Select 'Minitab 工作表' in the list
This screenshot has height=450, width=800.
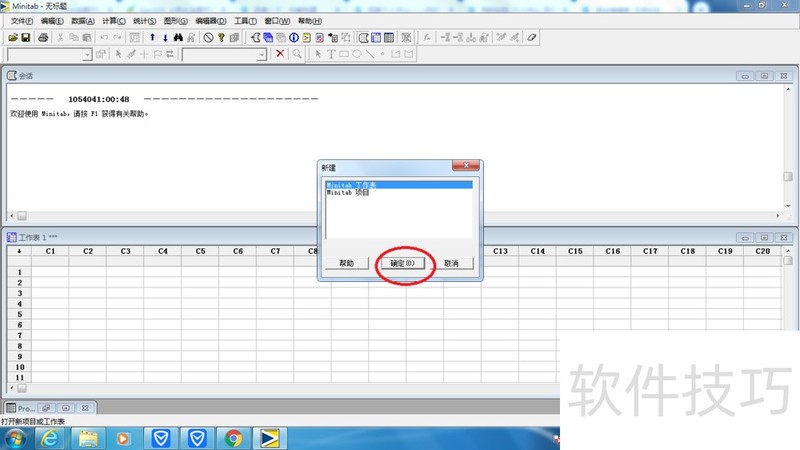(x=399, y=185)
